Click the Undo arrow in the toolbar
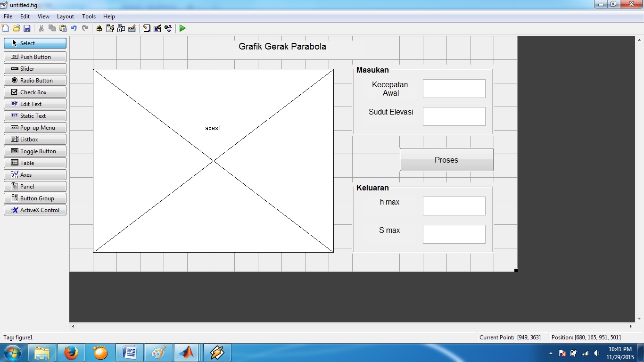 click(x=74, y=28)
